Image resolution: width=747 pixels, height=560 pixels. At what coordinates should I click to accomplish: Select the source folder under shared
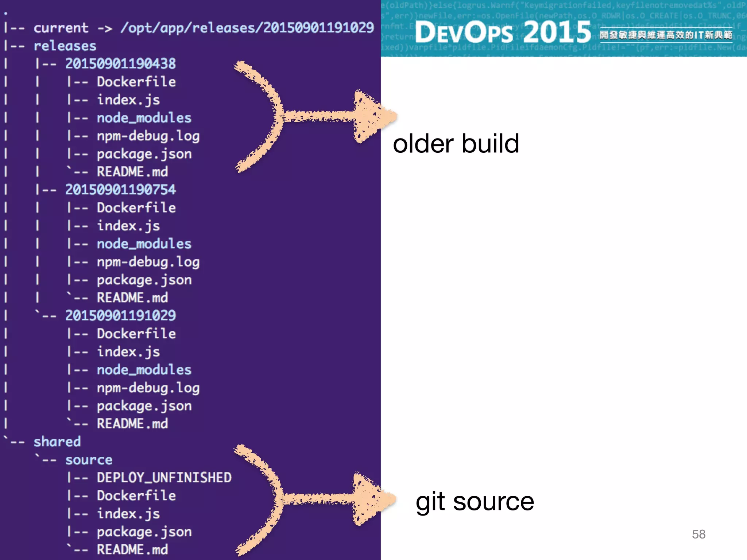click(x=89, y=460)
